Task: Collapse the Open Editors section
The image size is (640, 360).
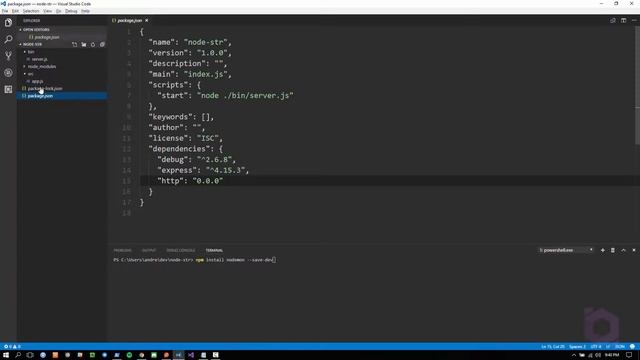Action: [x=62, y=30]
